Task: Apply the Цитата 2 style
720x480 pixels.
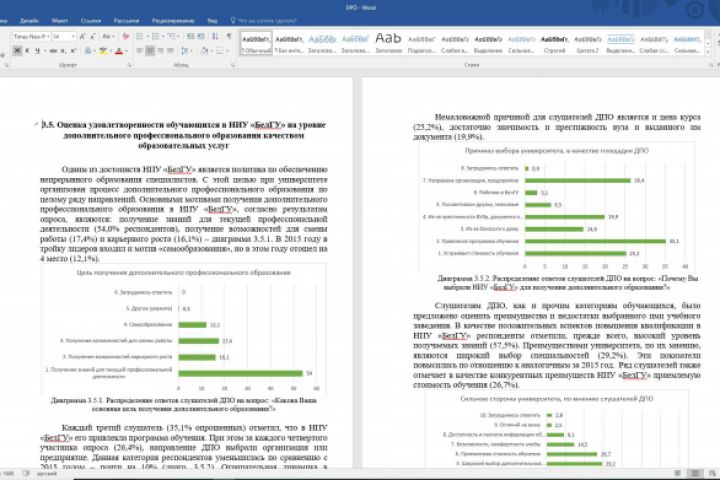Action: coord(588,43)
